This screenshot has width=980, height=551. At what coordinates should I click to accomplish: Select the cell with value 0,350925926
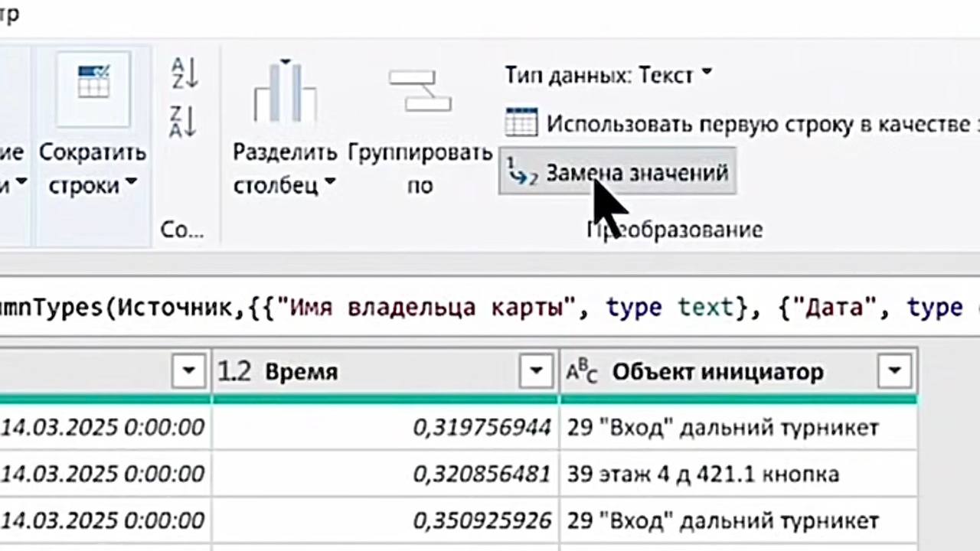point(385,520)
